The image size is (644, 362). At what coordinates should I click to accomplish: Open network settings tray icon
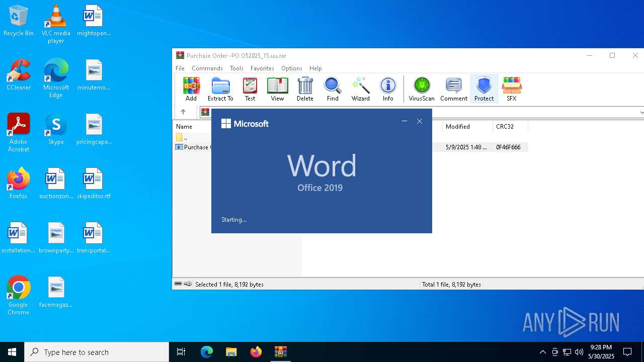(567, 352)
